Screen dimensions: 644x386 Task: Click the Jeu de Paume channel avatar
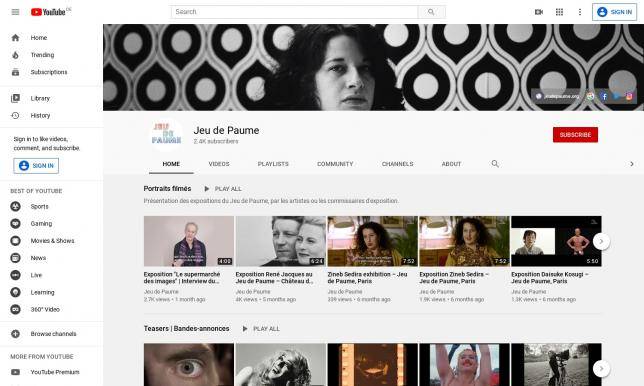pyautogui.click(x=166, y=134)
